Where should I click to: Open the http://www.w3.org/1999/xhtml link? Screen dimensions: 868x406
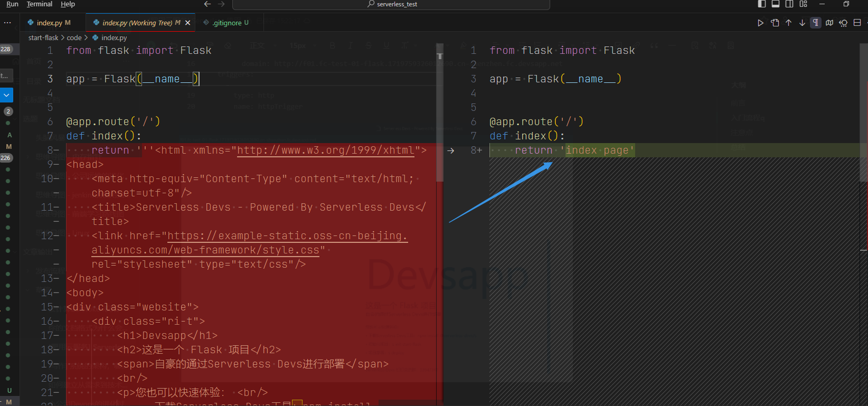[326, 150]
